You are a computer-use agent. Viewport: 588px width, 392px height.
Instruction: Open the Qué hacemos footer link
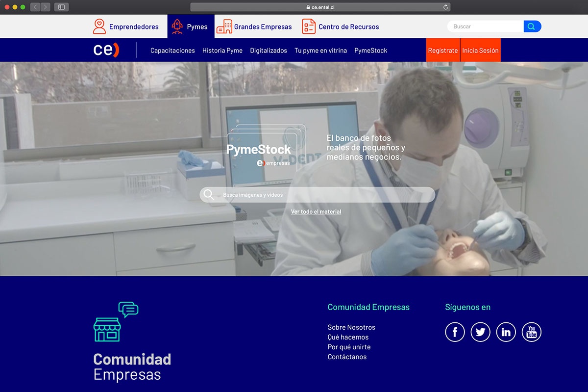tap(348, 337)
